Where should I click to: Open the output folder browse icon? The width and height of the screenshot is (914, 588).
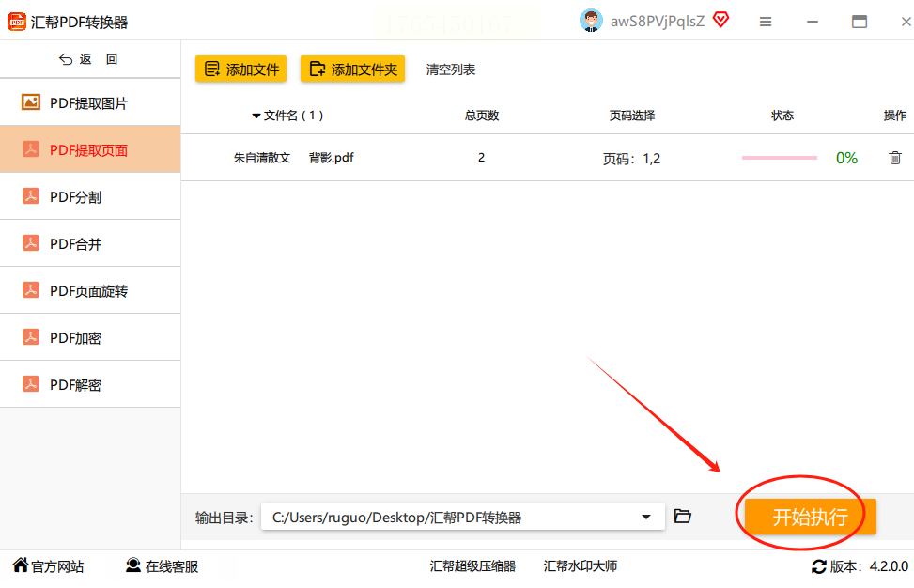tap(683, 516)
